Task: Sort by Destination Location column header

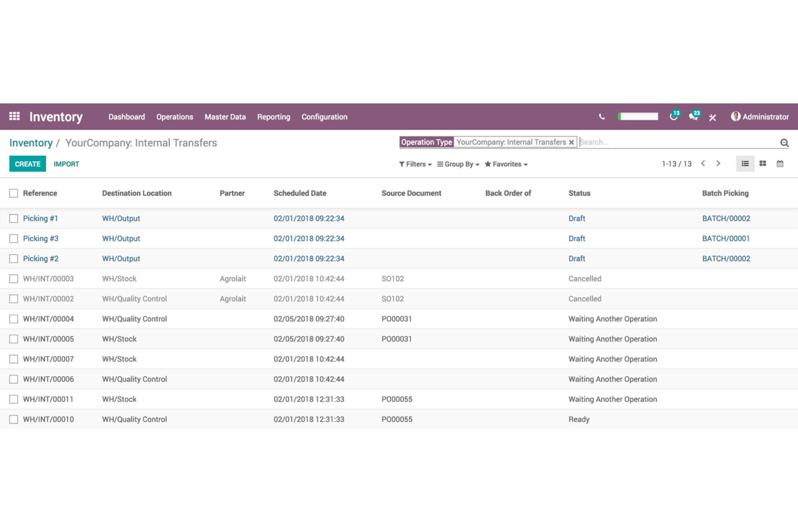Action: 137,193
